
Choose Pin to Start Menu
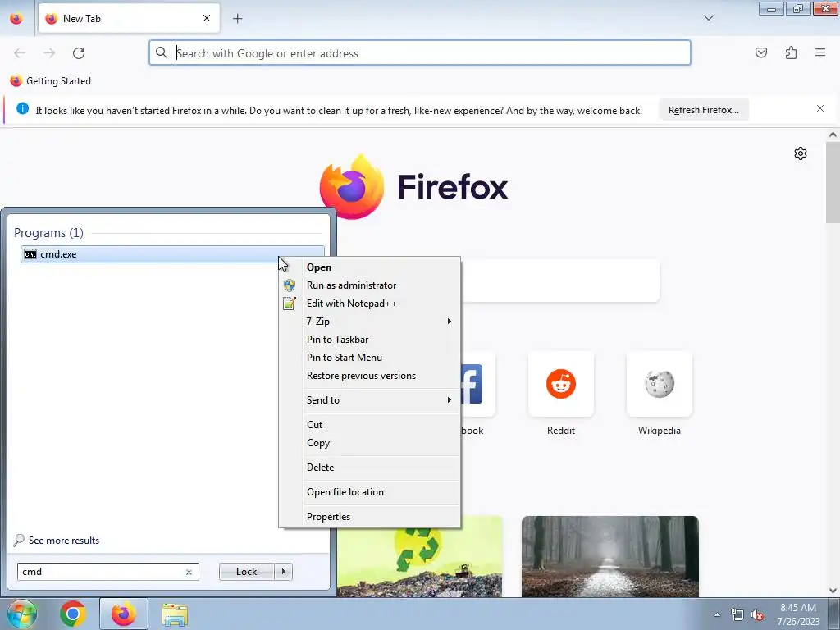coord(370,358)
